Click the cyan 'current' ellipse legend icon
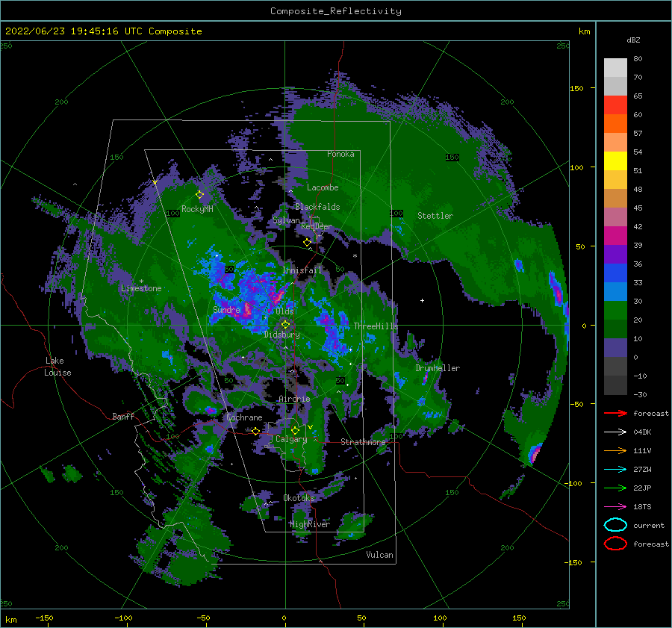The image size is (672, 628). tap(615, 525)
